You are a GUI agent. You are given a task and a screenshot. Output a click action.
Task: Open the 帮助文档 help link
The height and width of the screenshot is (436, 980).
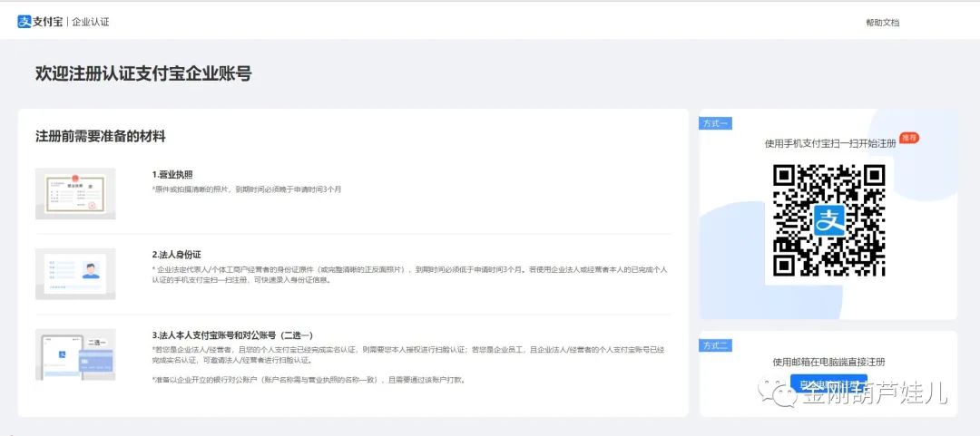coord(883,23)
